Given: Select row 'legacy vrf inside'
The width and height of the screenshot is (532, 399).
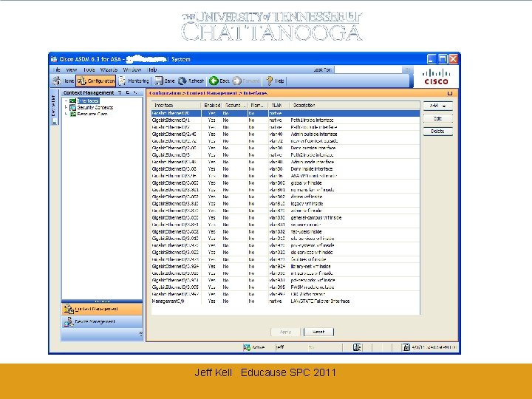Looking at the screenshot, I should point(285,204).
